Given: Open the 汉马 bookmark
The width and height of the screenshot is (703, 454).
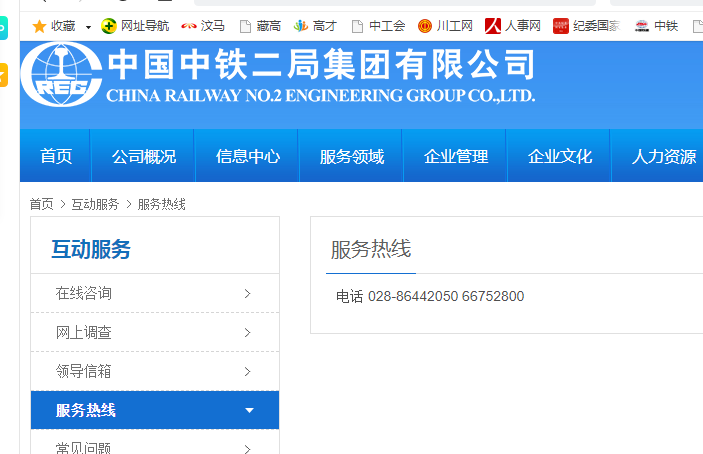Looking at the screenshot, I should click(x=203, y=26).
